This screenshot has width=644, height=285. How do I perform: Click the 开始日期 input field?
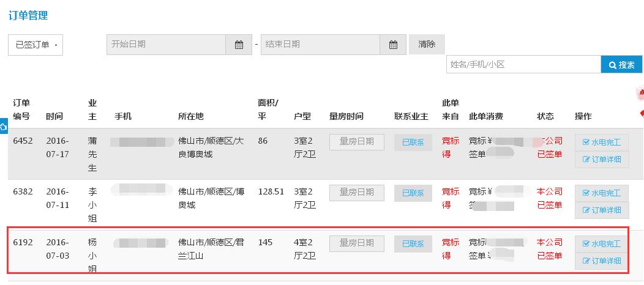pos(167,45)
